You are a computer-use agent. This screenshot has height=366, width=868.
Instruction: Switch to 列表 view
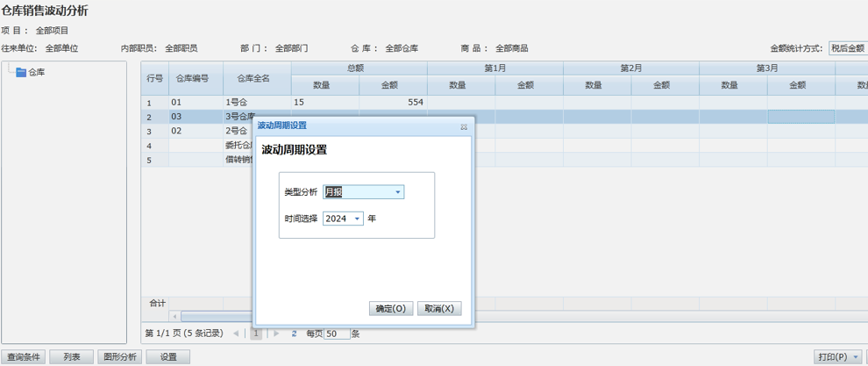[71, 357]
